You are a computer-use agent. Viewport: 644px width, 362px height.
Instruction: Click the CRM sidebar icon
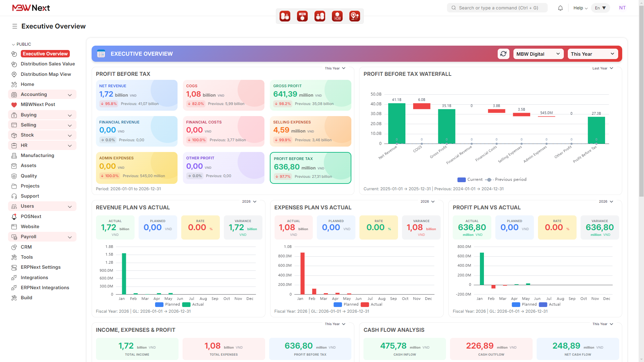point(14,247)
